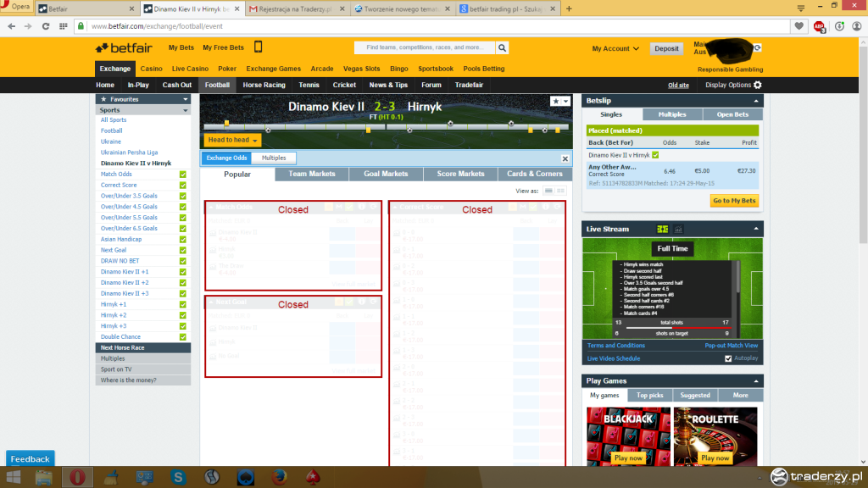The width and height of the screenshot is (868, 488).
Task: Open the Old site link
Action: coord(678,86)
